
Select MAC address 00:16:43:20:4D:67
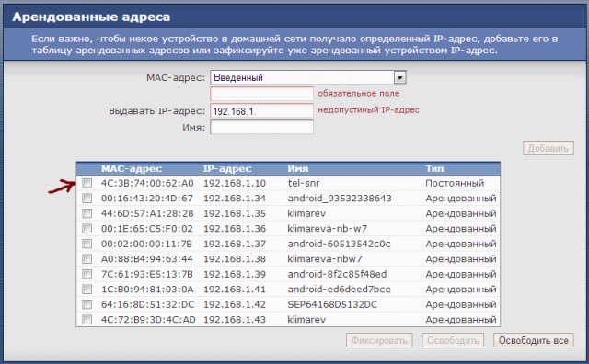point(147,199)
